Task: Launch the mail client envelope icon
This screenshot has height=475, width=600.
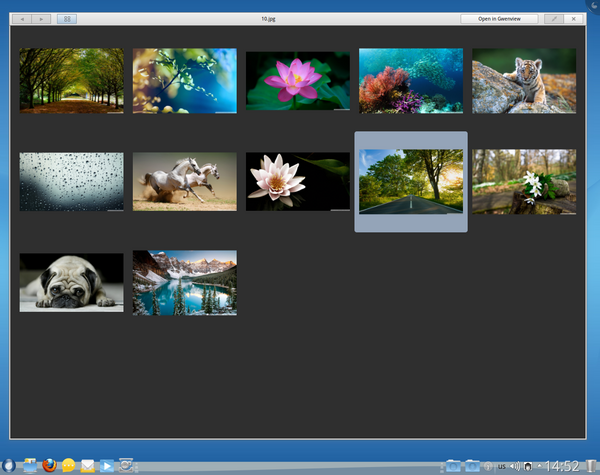Action: [x=88, y=465]
